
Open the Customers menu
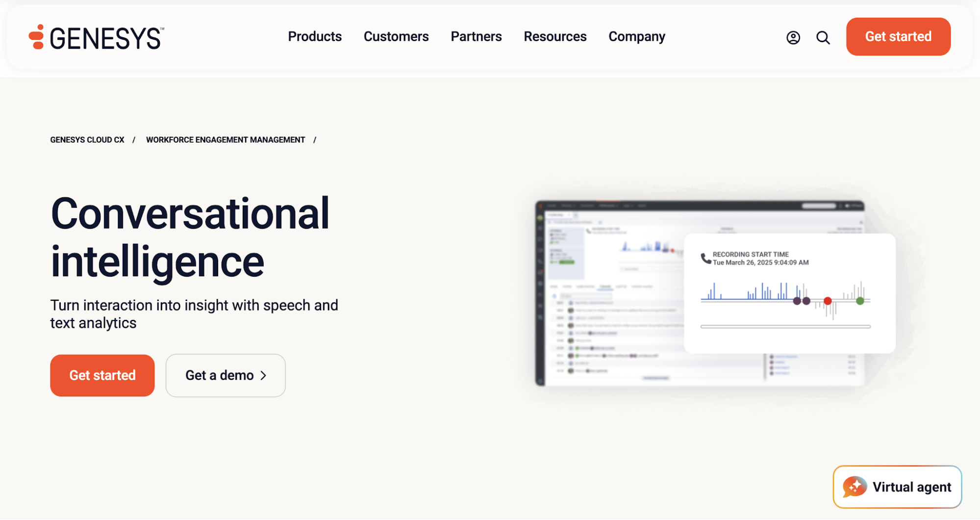point(396,37)
